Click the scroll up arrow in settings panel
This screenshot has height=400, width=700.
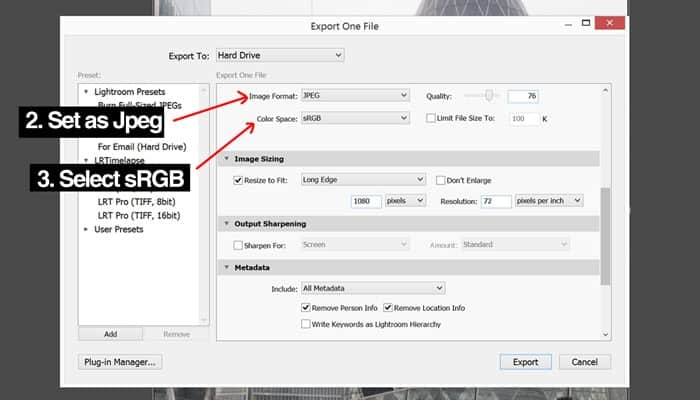605,91
